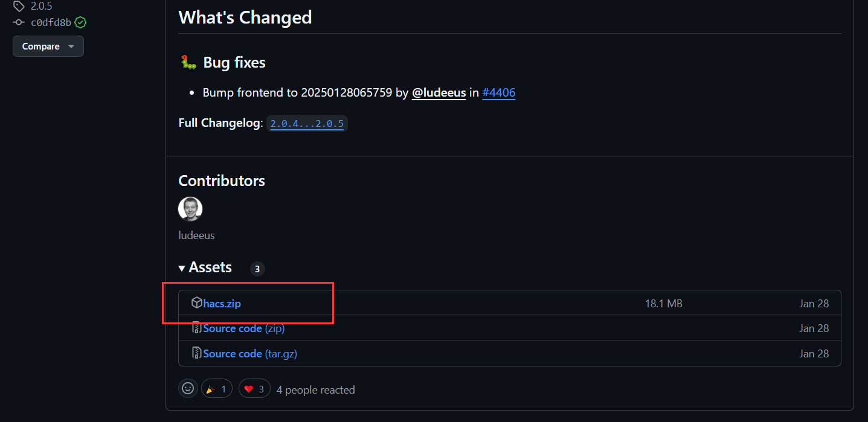The image size is (868, 422).
Task: Click the green verified commit badge
Action: tap(80, 23)
